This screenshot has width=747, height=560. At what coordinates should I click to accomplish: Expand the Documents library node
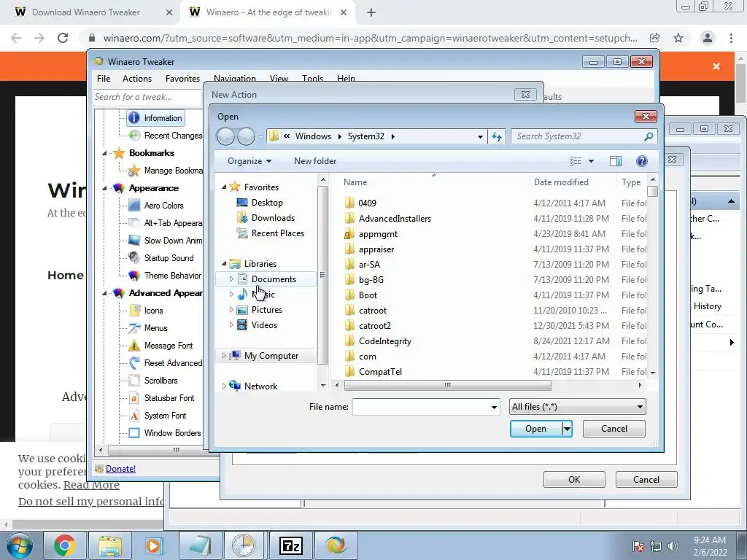tap(231, 279)
